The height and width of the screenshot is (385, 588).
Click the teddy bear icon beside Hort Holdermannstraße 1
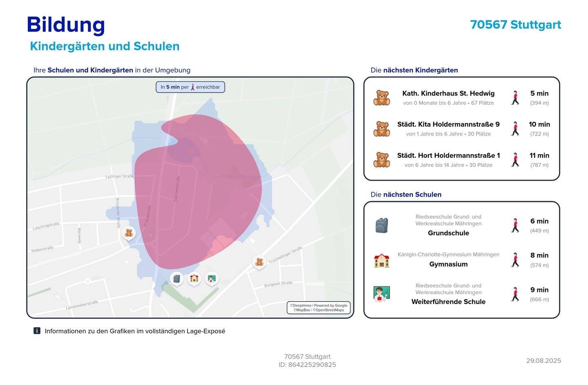tap(381, 160)
